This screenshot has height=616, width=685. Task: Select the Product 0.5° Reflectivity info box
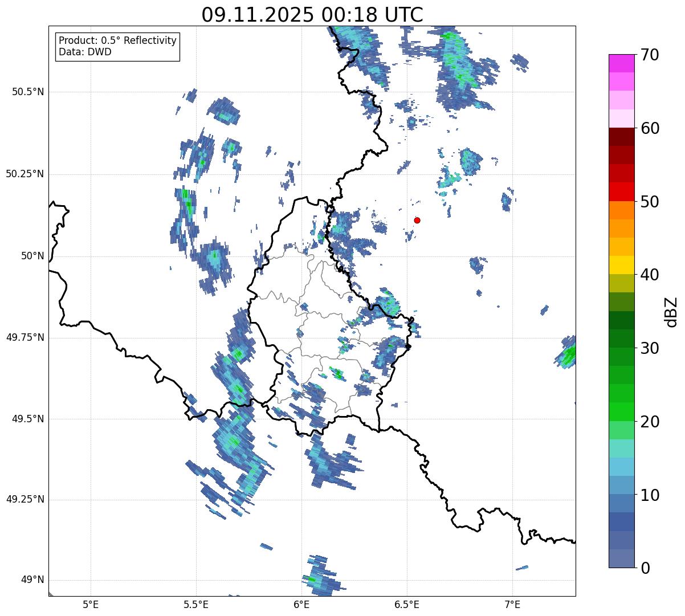117,46
